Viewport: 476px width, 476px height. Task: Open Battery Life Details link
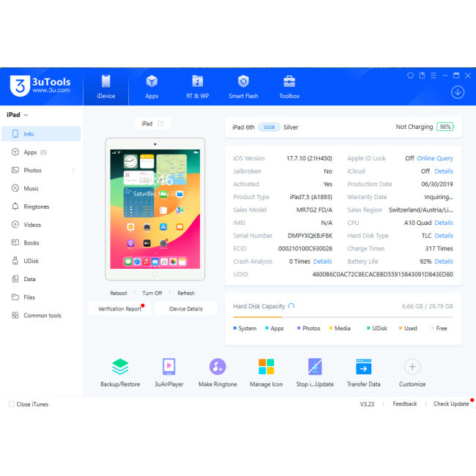coord(444,261)
